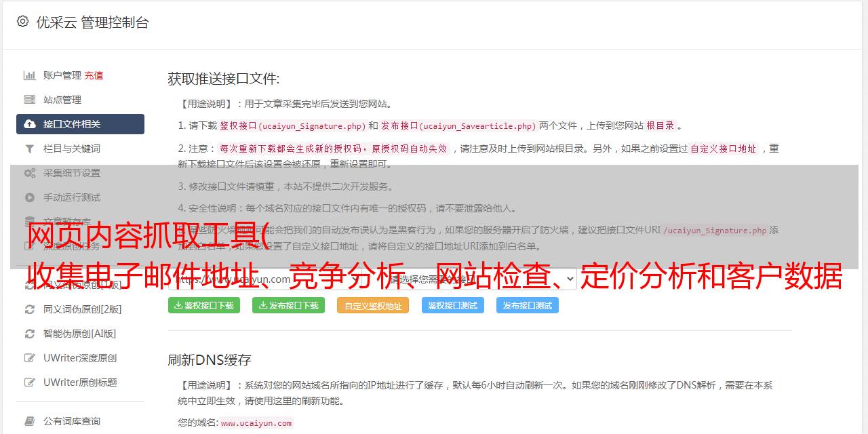Open 栏目与关键词 via its filter icon
868x434 pixels.
click(30, 149)
